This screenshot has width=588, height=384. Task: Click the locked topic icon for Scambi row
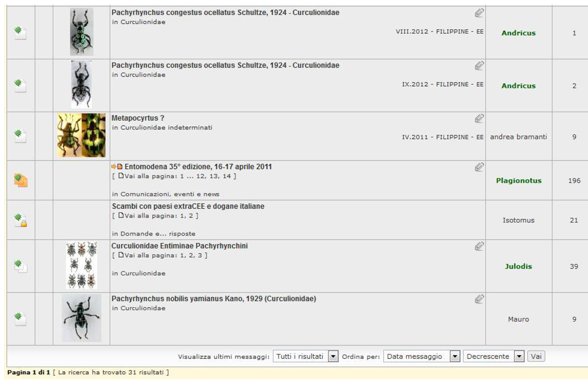point(21,220)
